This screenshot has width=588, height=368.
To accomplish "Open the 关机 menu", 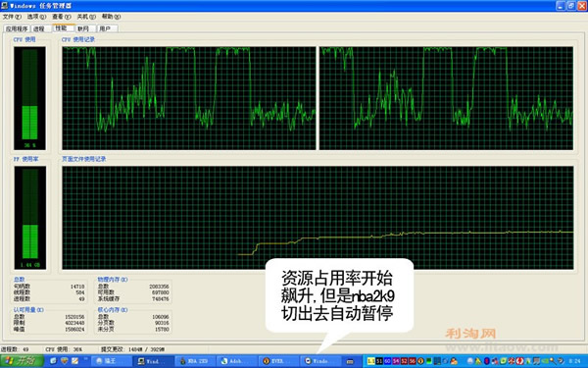I will (86, 17).
